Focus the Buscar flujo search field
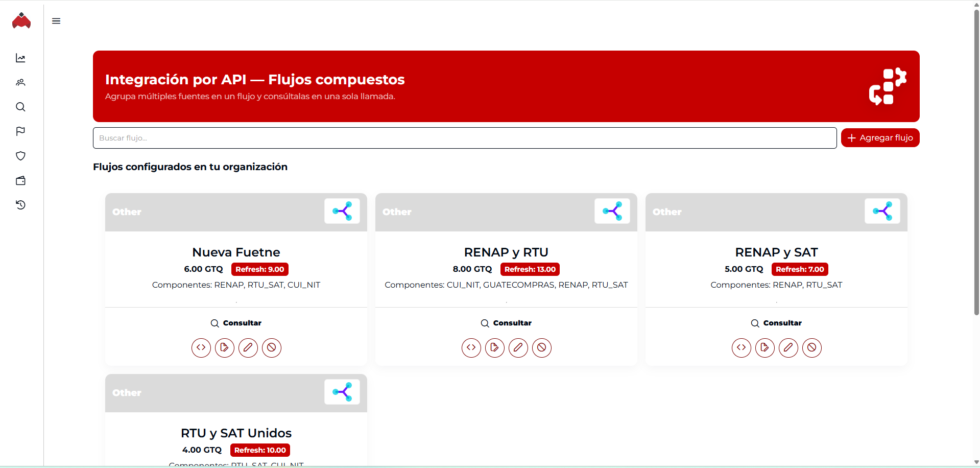 click(464, 138)
